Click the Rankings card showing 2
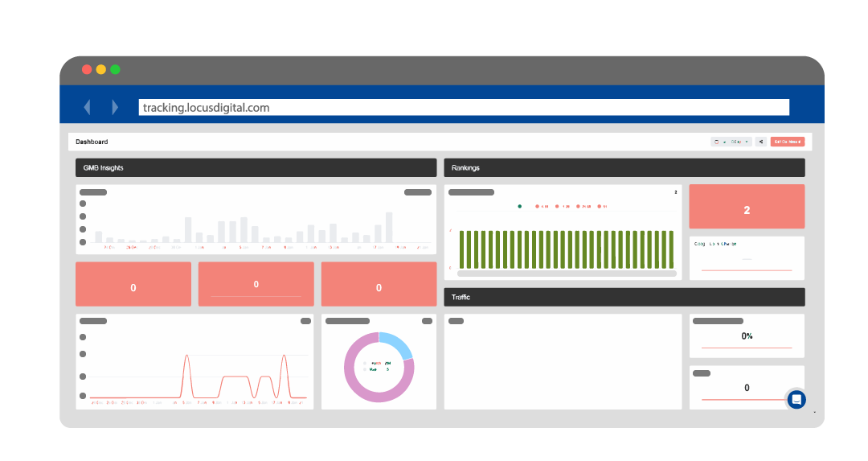868x461 pixels. click(x=747, y=207)
